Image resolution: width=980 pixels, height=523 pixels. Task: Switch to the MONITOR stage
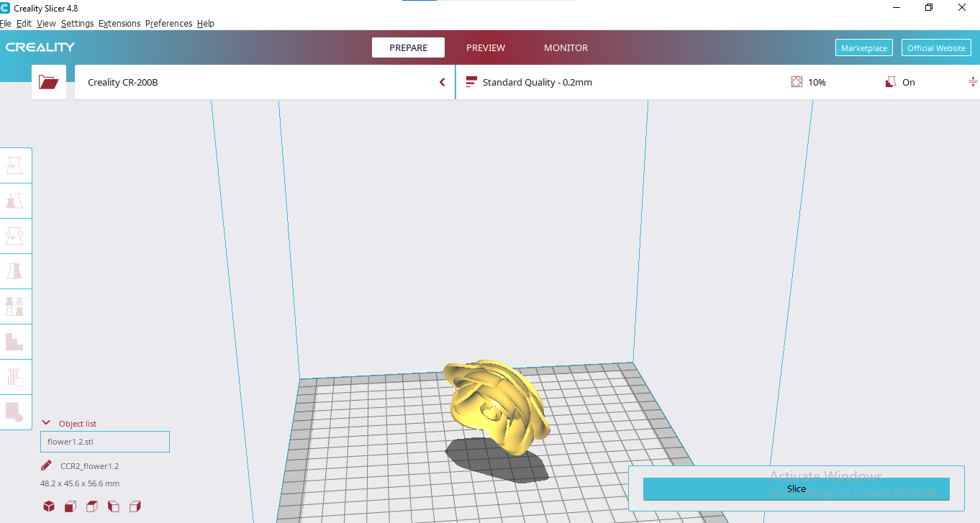(566, 47)
